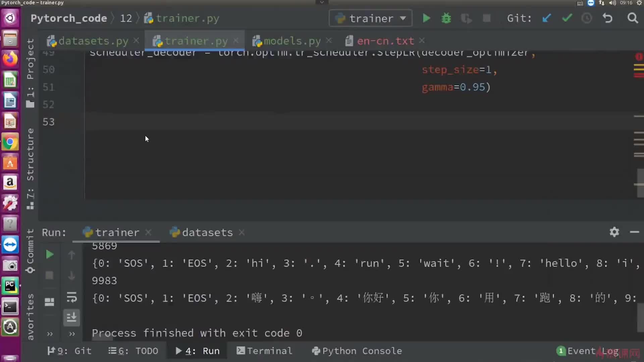Open the volume indicator in the system tray

(612, 3)
